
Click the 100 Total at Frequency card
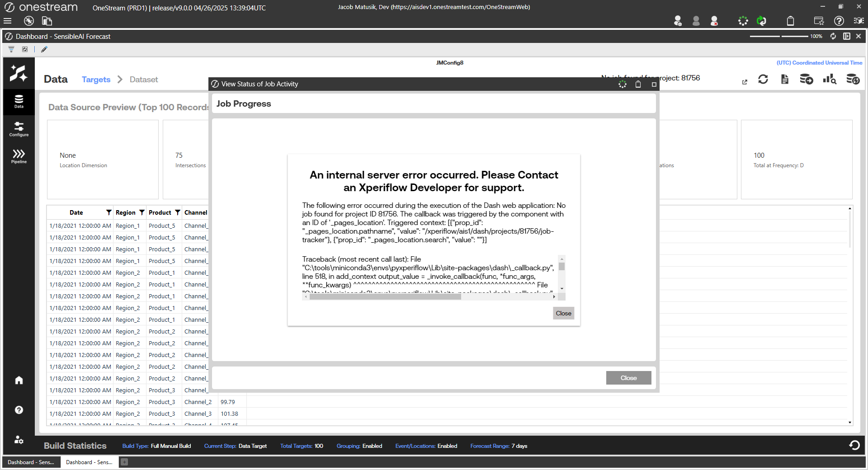tap(797, 160)
